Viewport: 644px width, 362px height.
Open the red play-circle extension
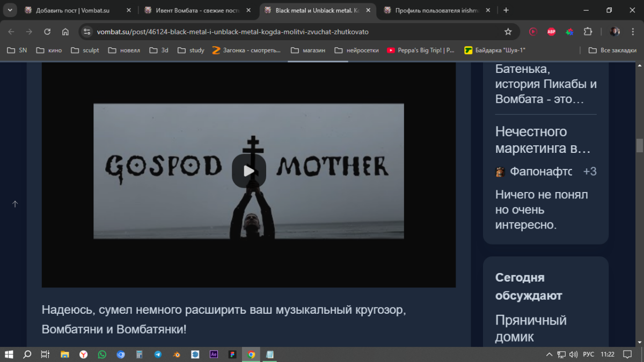click(x=533, y=32)
